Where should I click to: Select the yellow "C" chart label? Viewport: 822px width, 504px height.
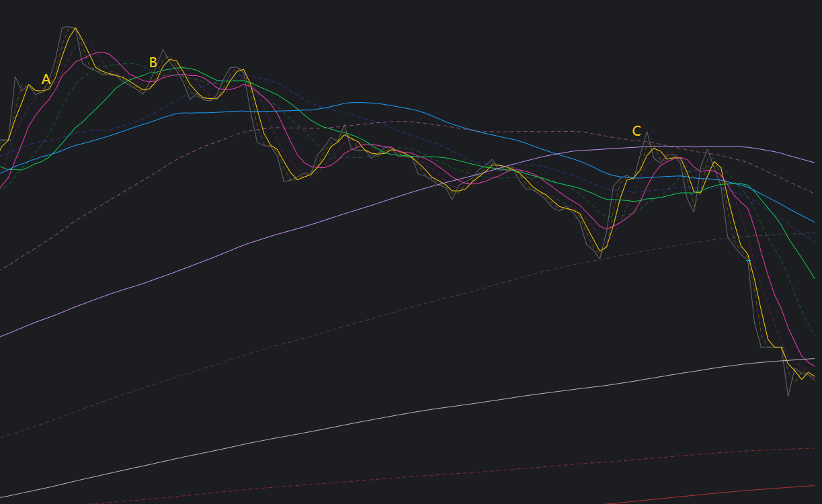pyautogui.click(x=636, y=132)
